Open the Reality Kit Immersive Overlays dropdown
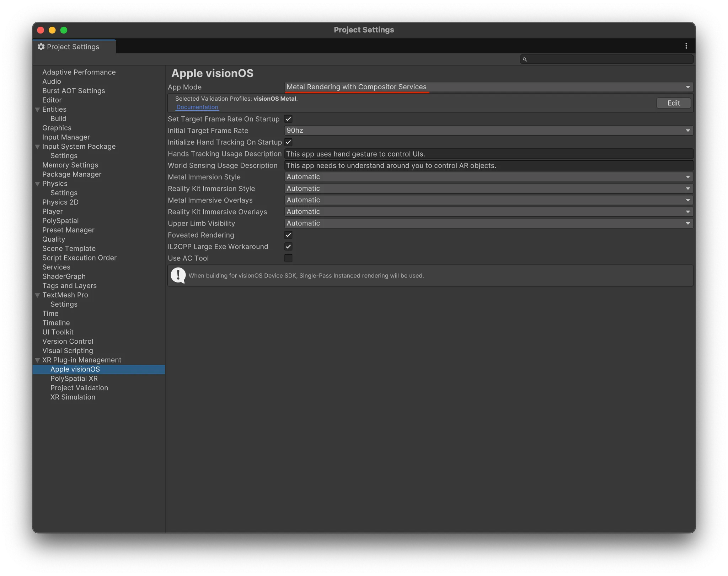The height and width of the screenshot is (576, 728). coord(488,212)
